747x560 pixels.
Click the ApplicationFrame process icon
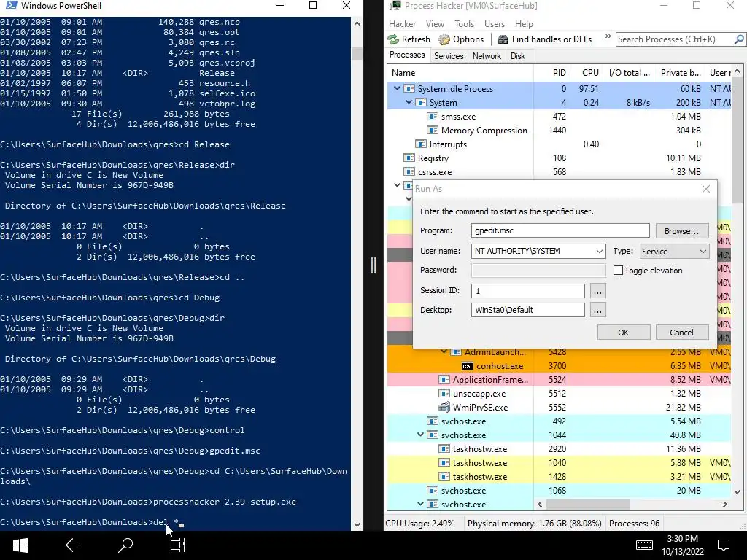tap(444, 380)
